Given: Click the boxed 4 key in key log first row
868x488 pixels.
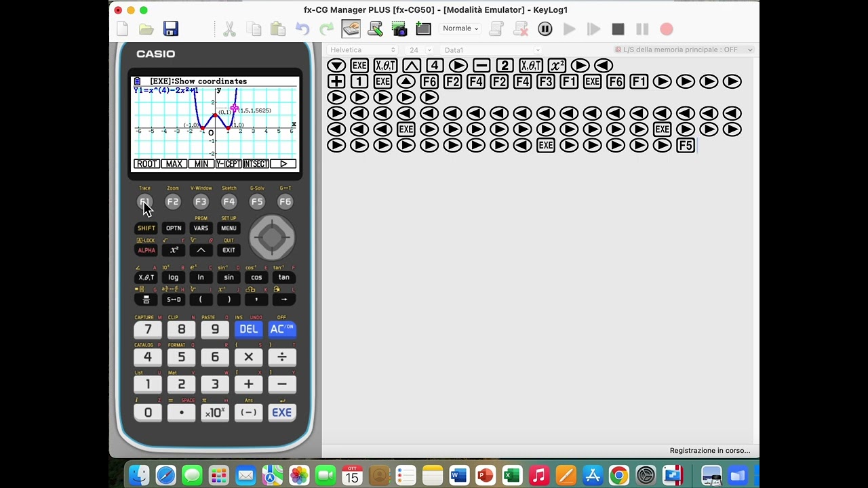Looking at the screenshot, I should click(435, 65).
